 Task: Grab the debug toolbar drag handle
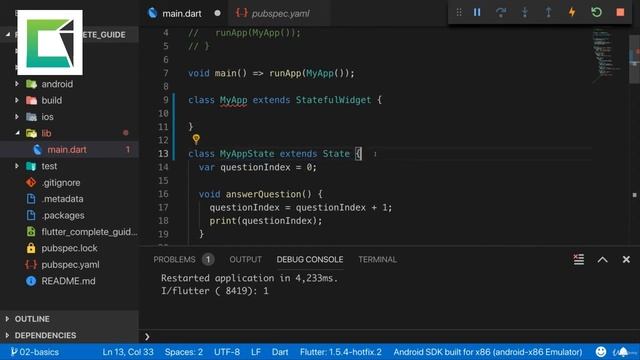click(459, 12)
